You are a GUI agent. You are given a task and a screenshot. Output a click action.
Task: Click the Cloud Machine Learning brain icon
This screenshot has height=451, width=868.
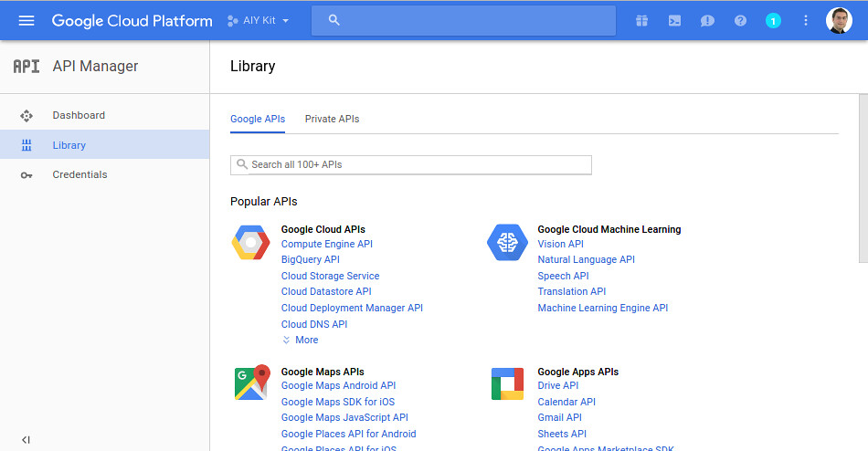(x=508, y=242)
